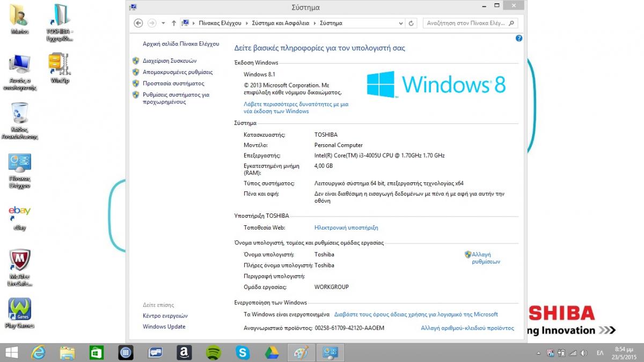Click the '4,00 GB' RAM value

pos(324,166)
